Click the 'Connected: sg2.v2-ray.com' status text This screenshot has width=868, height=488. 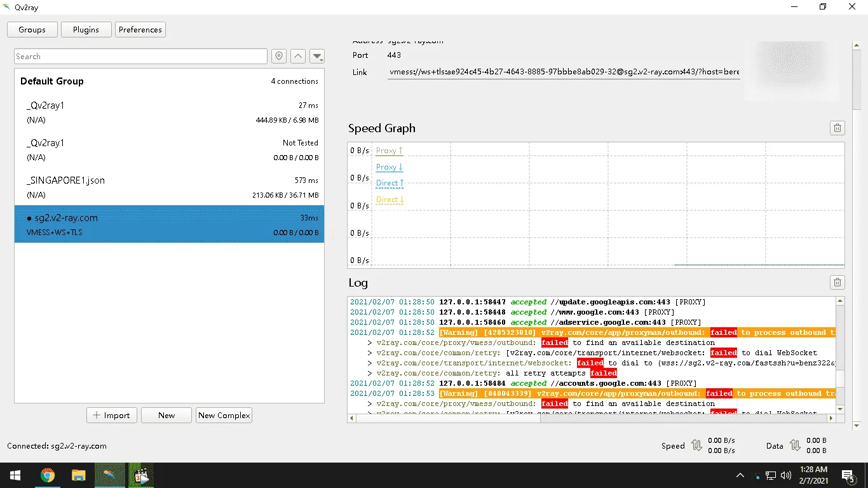coord(57,446)
